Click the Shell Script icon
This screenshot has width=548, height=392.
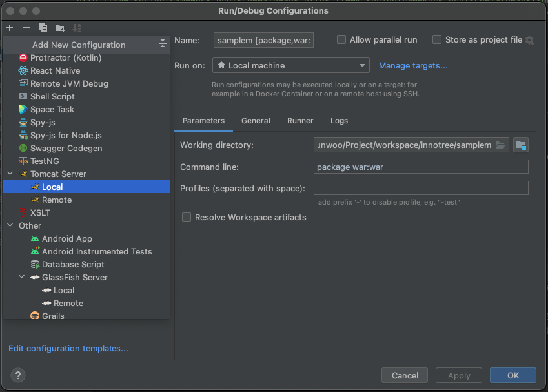23,96
